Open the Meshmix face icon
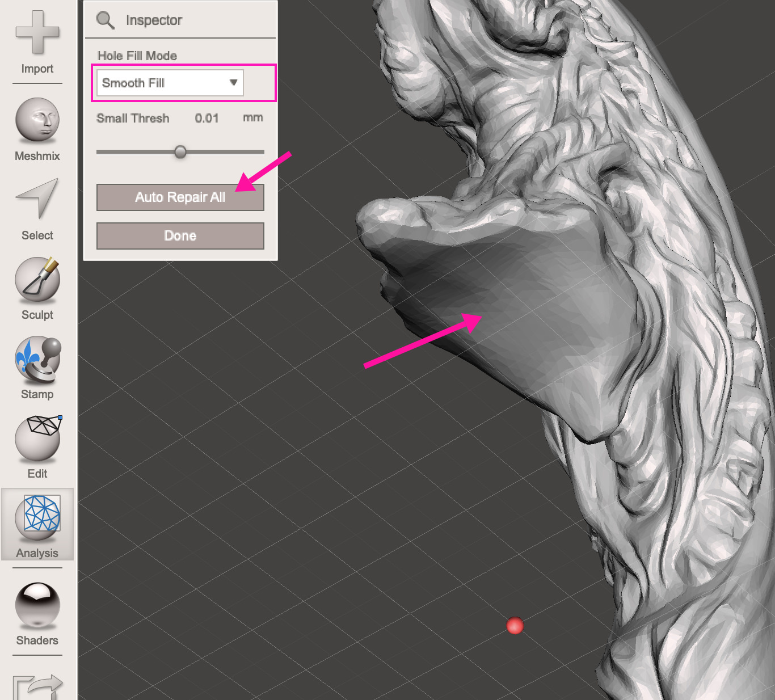Viewport: 775px width, 700px height. click(x=37, y=120)
